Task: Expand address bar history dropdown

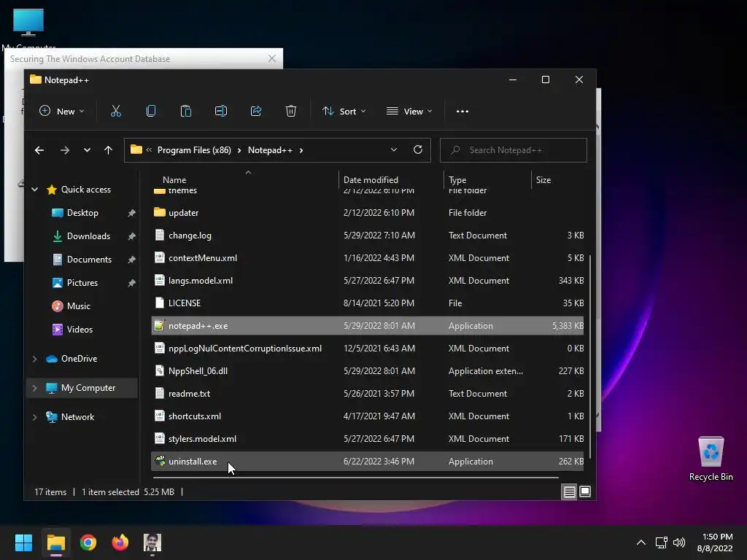Action: coord(393,149)
